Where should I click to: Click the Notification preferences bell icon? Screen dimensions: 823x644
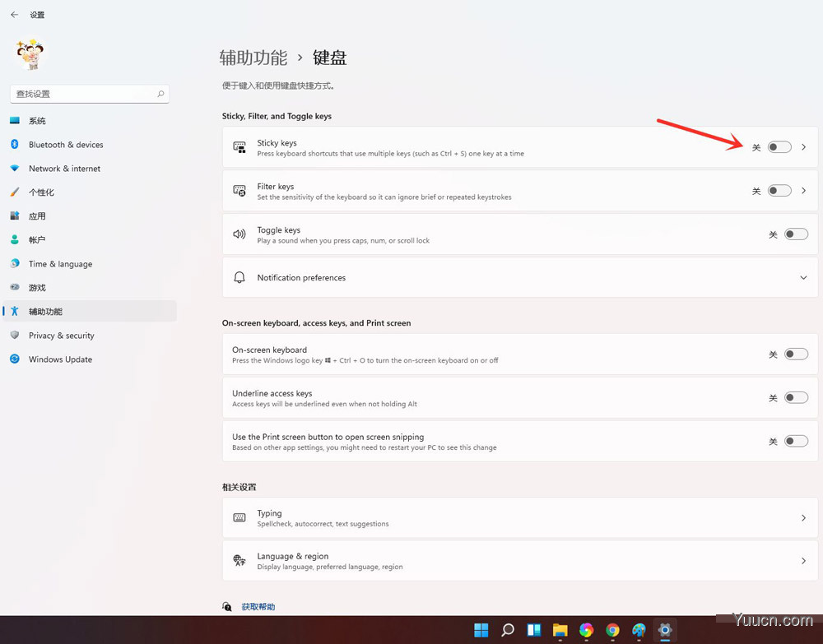(x=239, y=277)
